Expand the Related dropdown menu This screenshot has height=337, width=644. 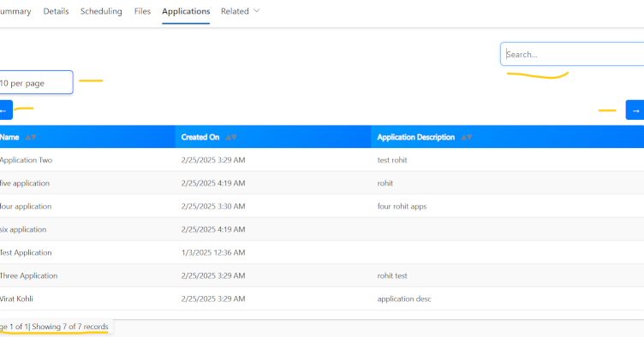click(241, 11)
